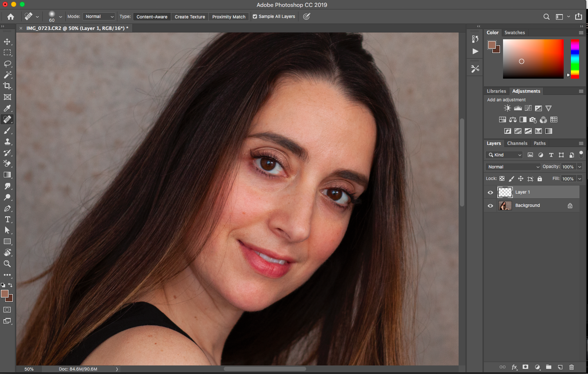Hide the Background layer eye
588x374 pixels.
(490, 206)
